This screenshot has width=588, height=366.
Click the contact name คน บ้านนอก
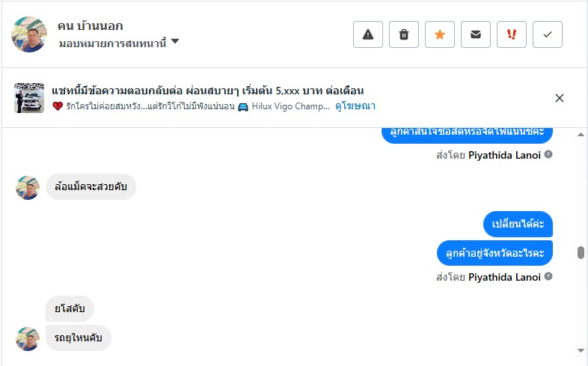91,26
